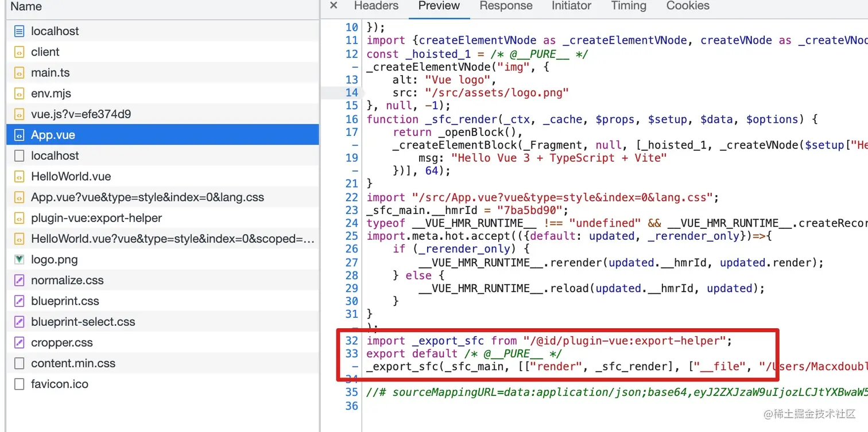
Task: Close the request details panel
Action: point(334,6)
